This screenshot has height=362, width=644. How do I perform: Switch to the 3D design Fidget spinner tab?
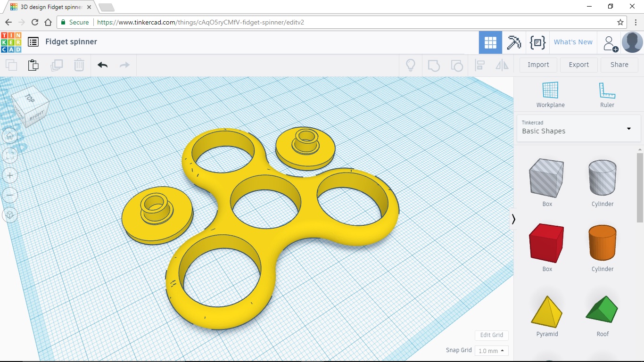(47, 7)
